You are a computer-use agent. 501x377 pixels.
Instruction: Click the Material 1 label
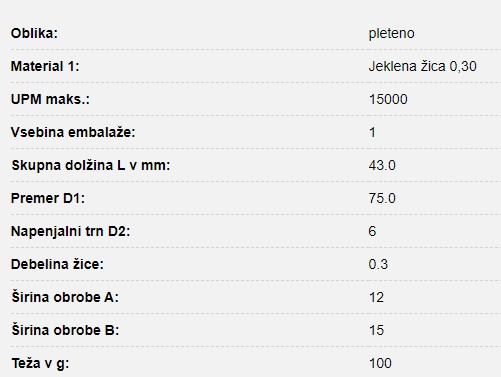point(45,66)
